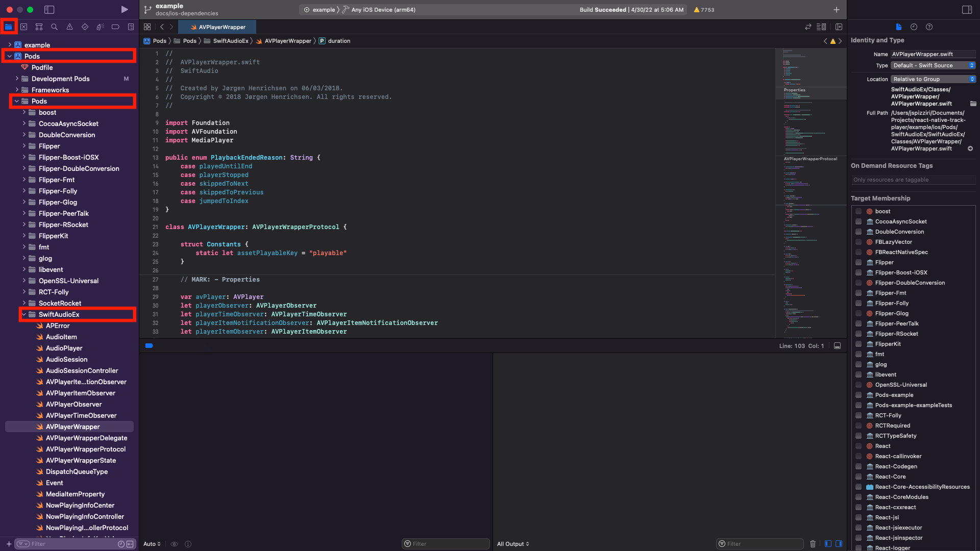This screenshot has height=551, width=980.
Task: Open the find navigator
Action: tap(55, 27)
